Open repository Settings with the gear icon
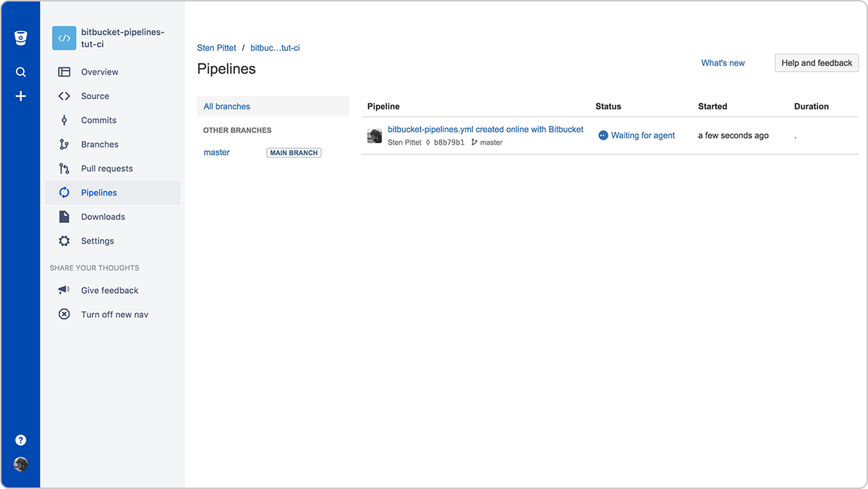Image resolution: width=868 pixels, height=489 pixels. (x=64, y=240)
